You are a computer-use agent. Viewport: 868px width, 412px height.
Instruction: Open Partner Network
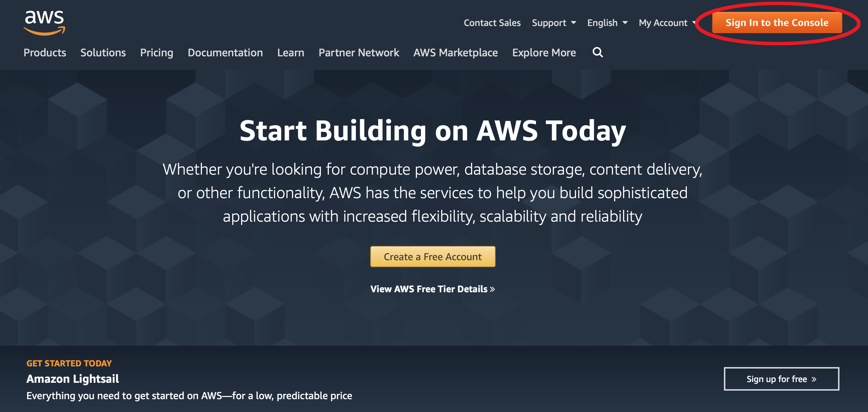(359, 53)
